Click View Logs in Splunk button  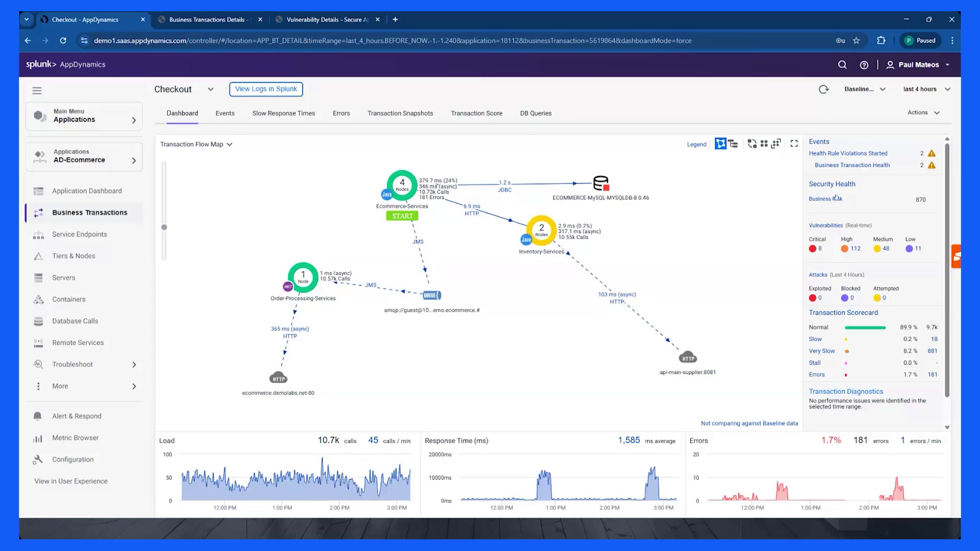(x=266, y=89)
